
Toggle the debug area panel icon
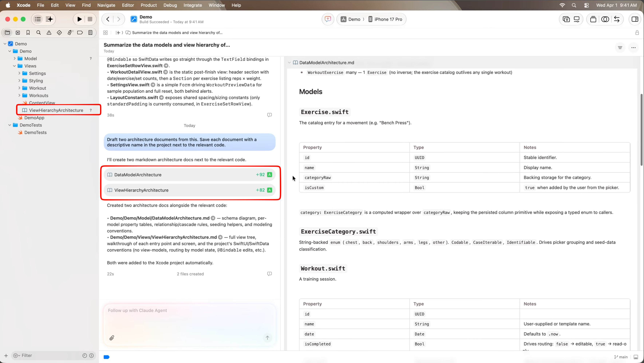pos(636,357)
